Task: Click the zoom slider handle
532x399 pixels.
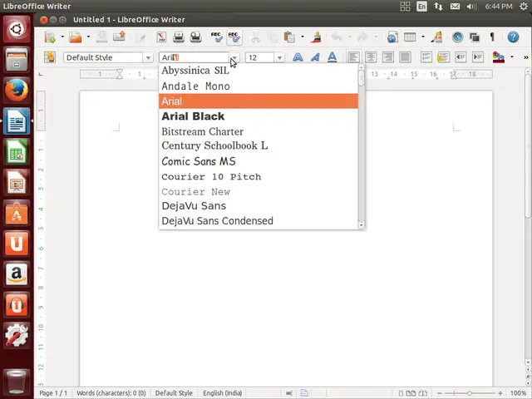Action: pos(470,393)
